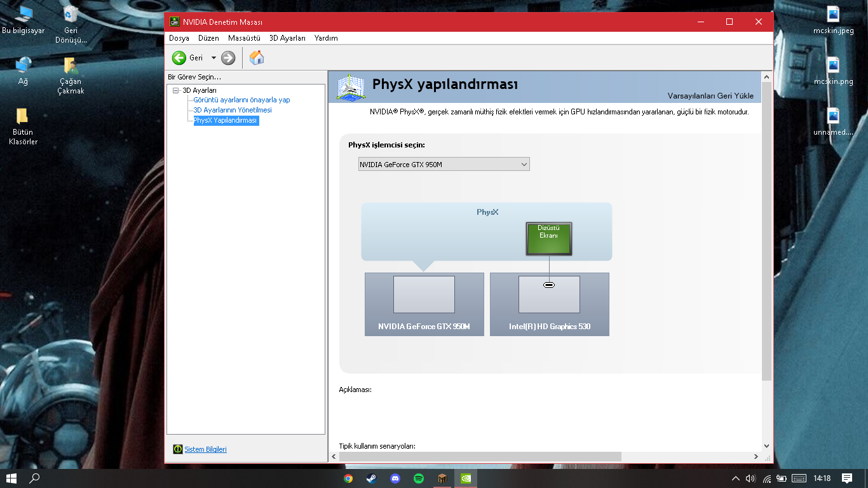This screenshot has width=868, height=488.
Task: Open the volume control in system tray
Action: (x=750, y=478)
